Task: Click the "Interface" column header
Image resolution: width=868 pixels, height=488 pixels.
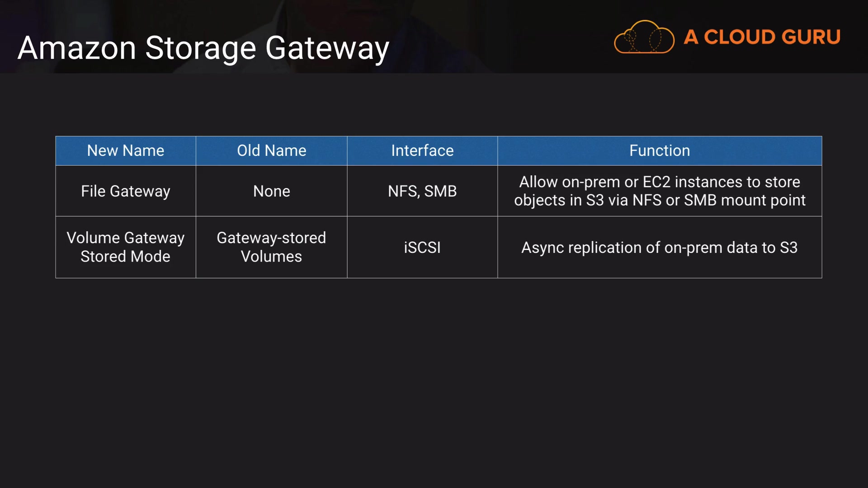Action: coord(422,150)
